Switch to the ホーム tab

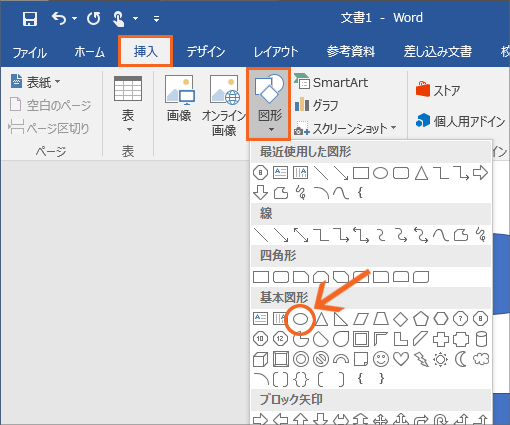90,52
